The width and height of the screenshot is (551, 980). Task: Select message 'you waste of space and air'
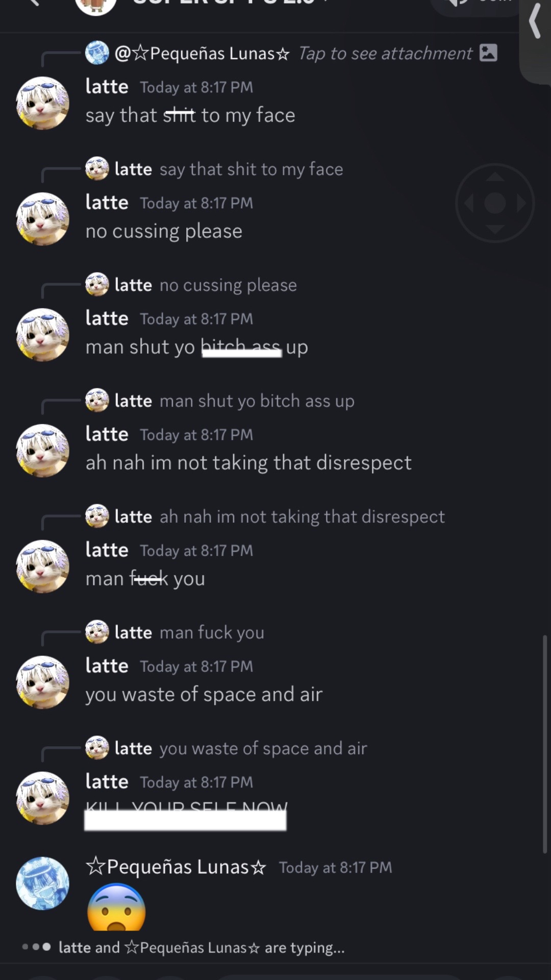coord(204,695)
